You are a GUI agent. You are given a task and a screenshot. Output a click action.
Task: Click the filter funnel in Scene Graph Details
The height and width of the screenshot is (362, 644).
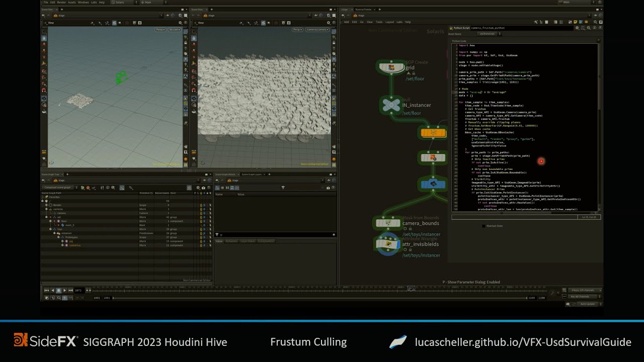pos(283,188)
